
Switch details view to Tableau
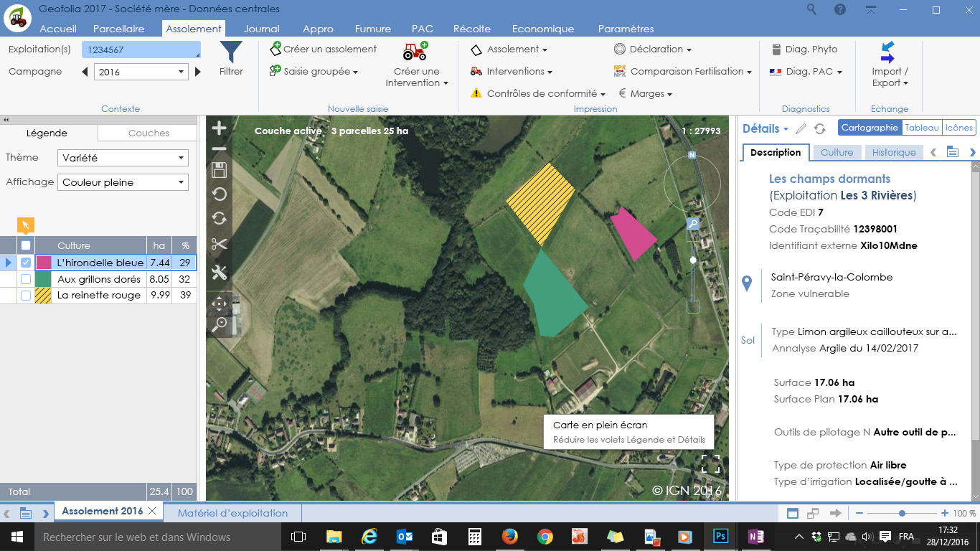click(922, 128)
